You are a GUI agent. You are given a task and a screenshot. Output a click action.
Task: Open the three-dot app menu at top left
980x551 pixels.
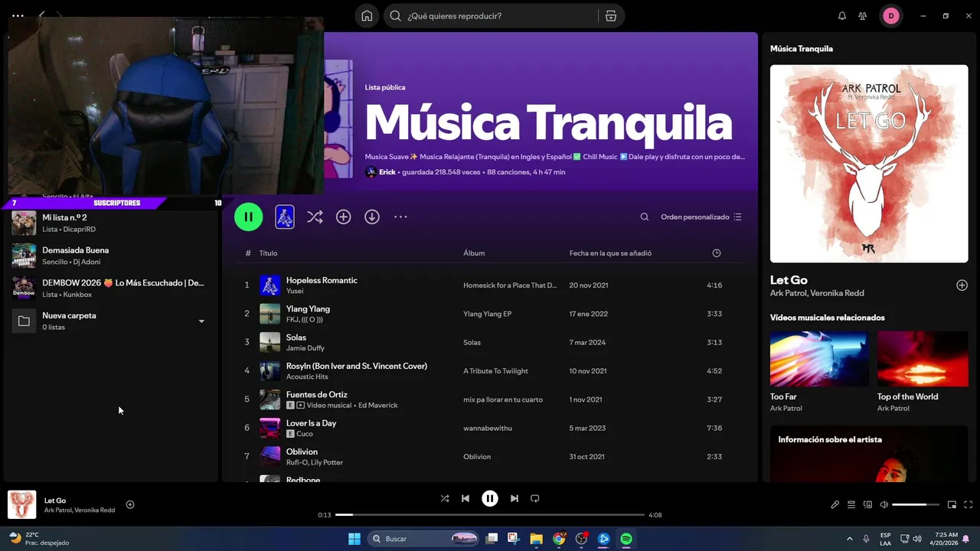coord(18,15)
